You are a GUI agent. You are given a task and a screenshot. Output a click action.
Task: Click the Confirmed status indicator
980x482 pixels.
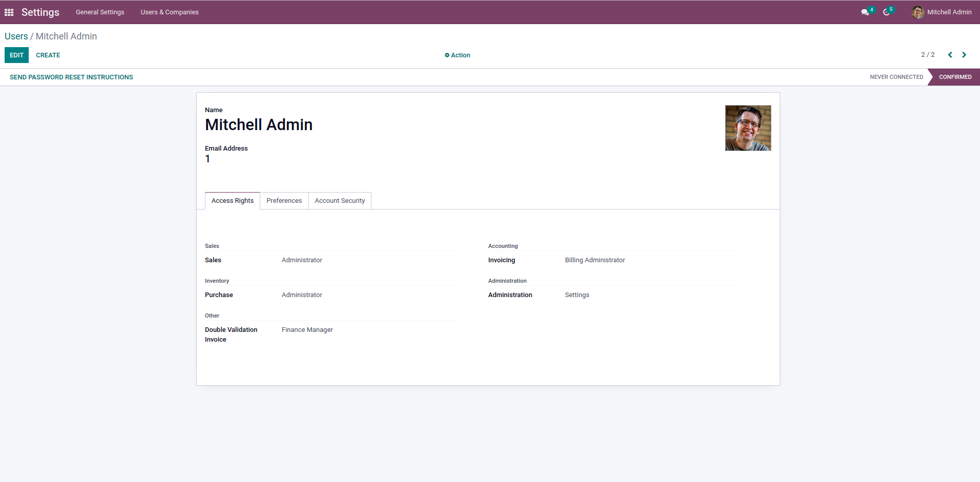click(955, 77)
